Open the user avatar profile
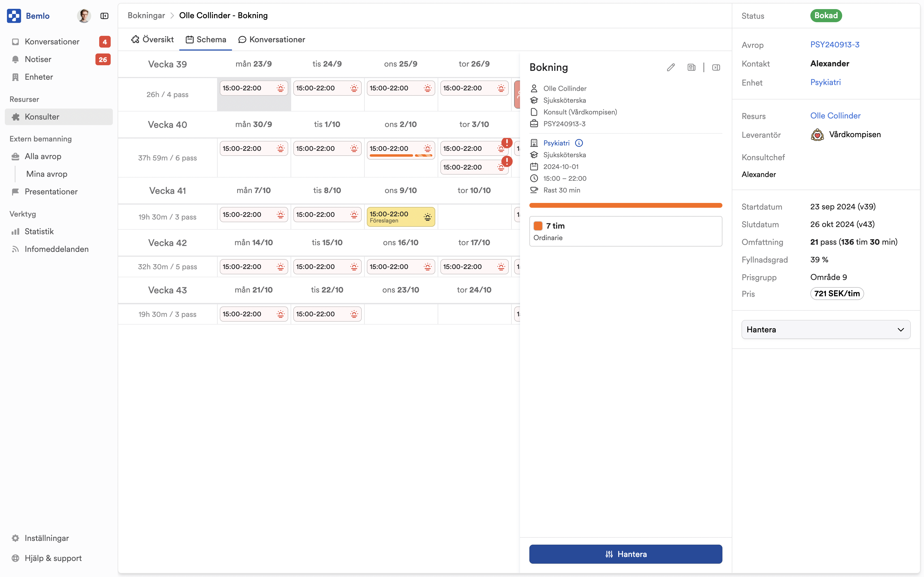The width and height of the screenshot is (924, 577). coord(83,16)
